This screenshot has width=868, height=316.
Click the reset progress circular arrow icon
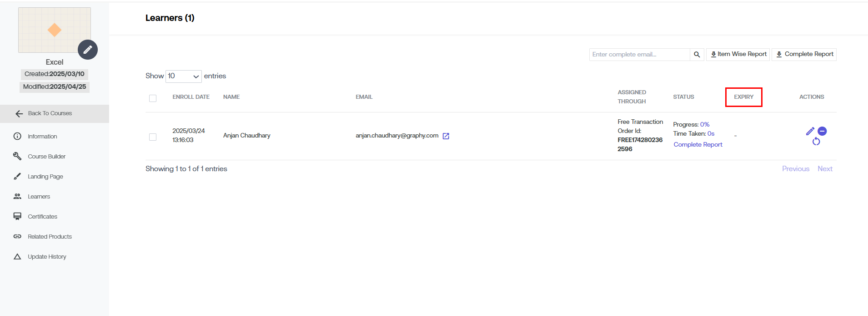816,142
